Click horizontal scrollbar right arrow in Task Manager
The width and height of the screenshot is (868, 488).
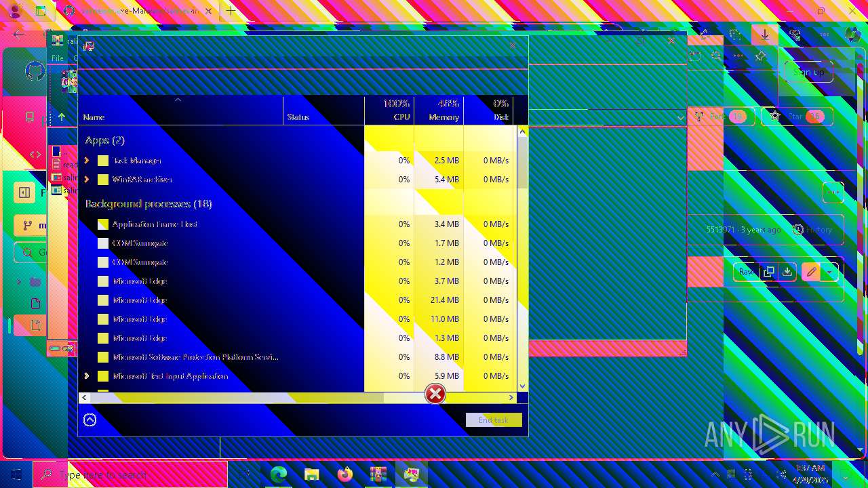(511, 398)
